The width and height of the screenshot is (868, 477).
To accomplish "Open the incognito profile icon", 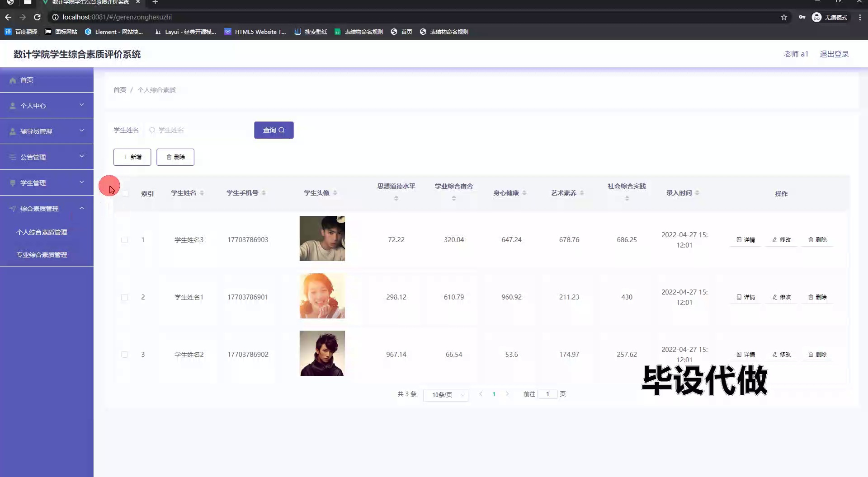I will pos(816,17).
